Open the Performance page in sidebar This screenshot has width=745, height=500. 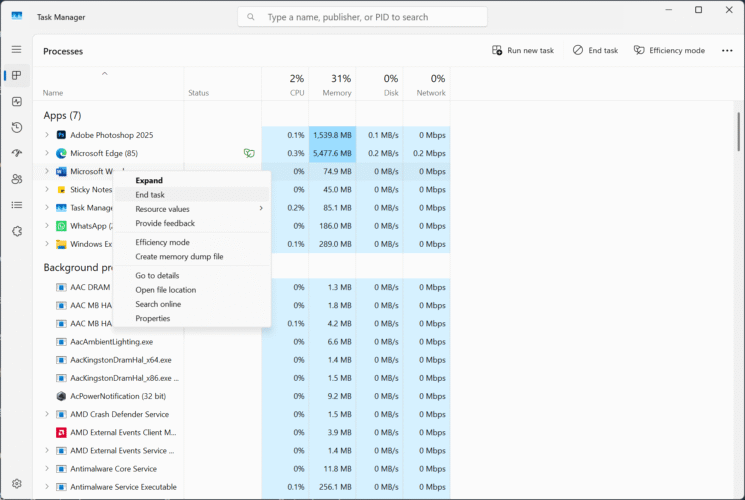[x=16, y=101]
